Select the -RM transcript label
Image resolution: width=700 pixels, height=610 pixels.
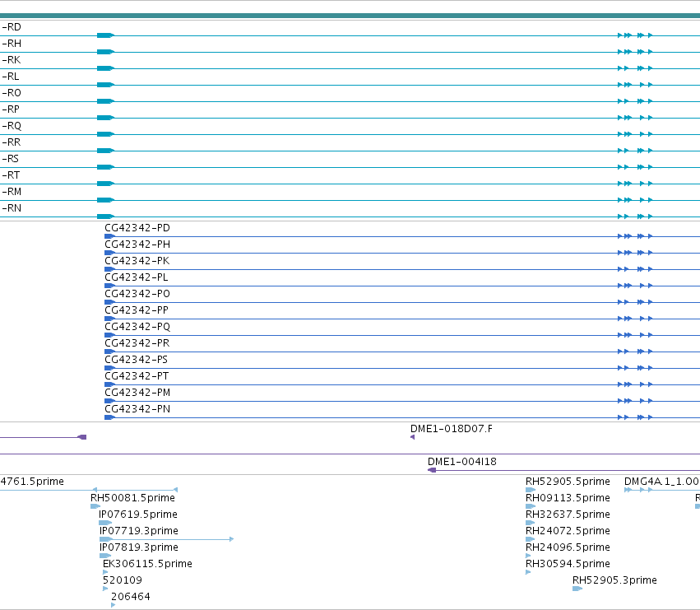point(12,192)
